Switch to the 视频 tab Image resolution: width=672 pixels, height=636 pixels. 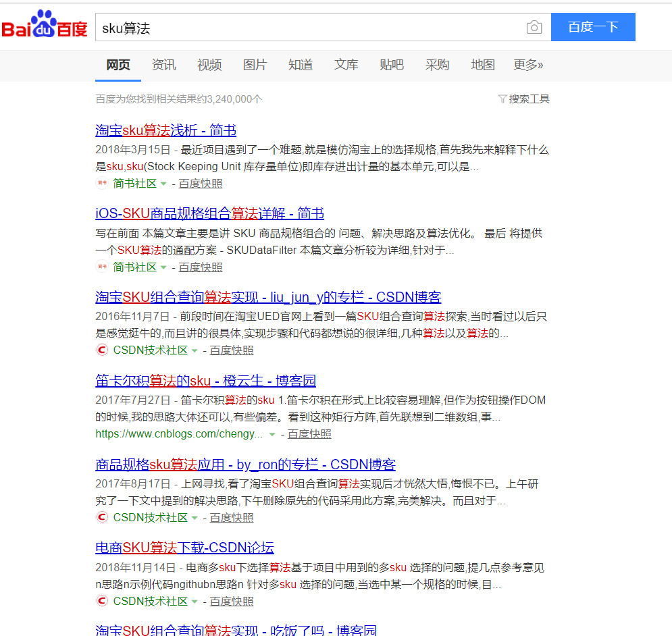[209, 65]
